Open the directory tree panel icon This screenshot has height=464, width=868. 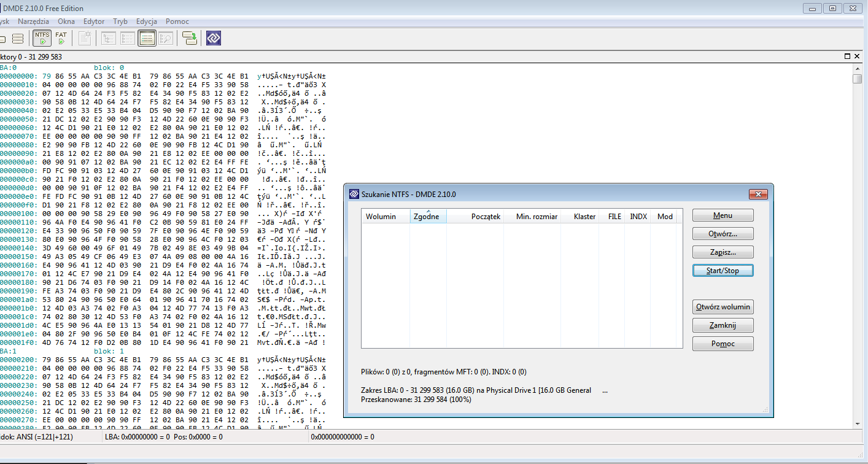(x=109, y=38)
